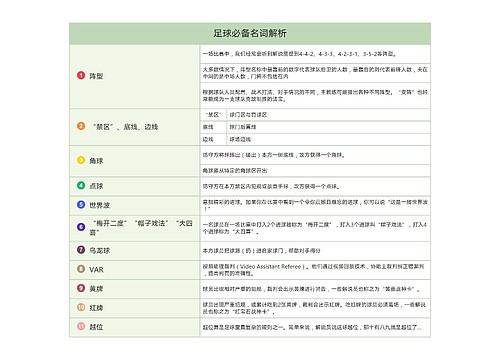Select the 点球 label
Image resolution: width=500 pixels, height=360 pixels.
[96, 186]
